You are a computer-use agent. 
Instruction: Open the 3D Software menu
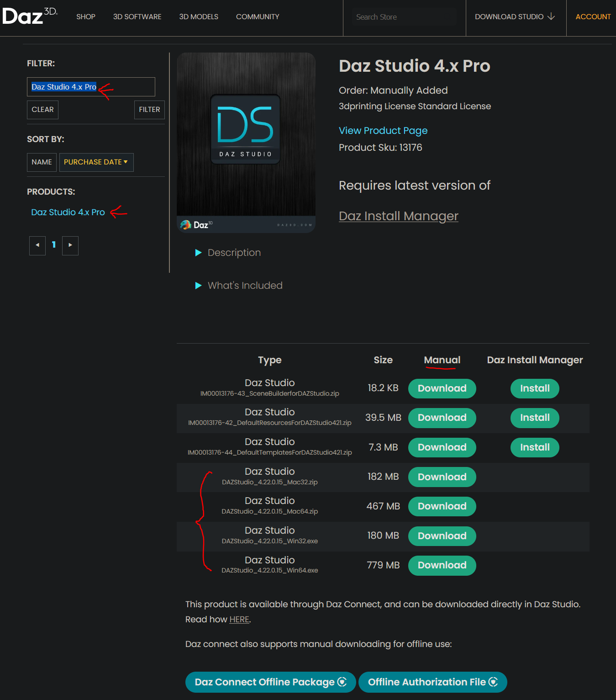tap(137, 17)
